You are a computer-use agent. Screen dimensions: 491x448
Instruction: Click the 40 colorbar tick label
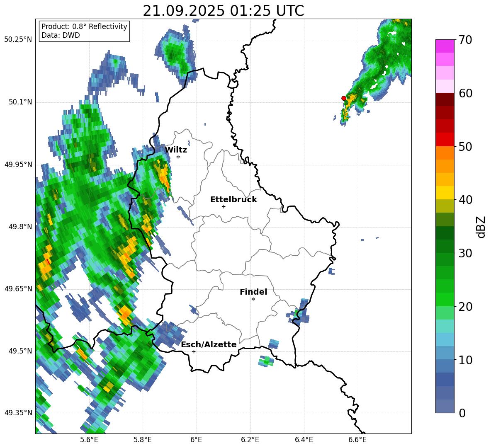coord(465,200)
